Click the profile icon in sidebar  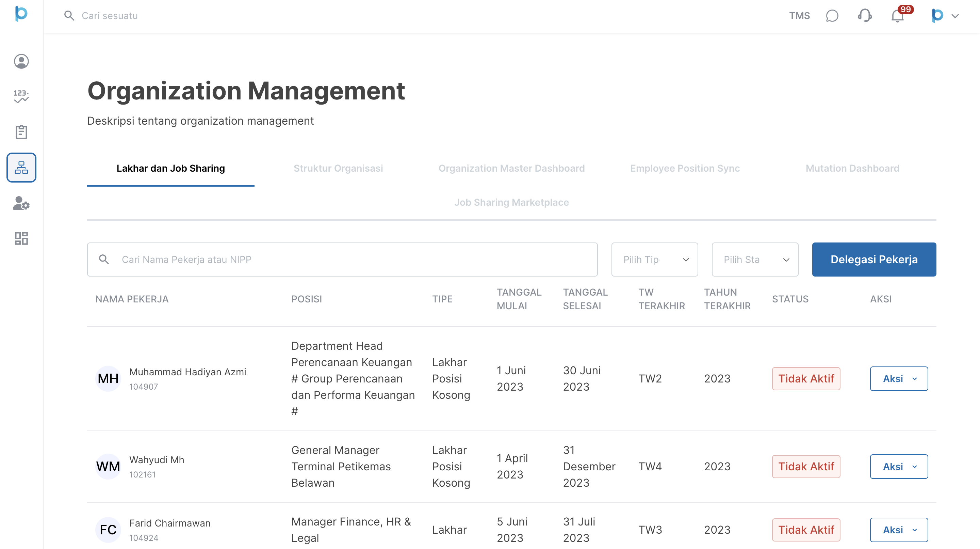(21, 61)
